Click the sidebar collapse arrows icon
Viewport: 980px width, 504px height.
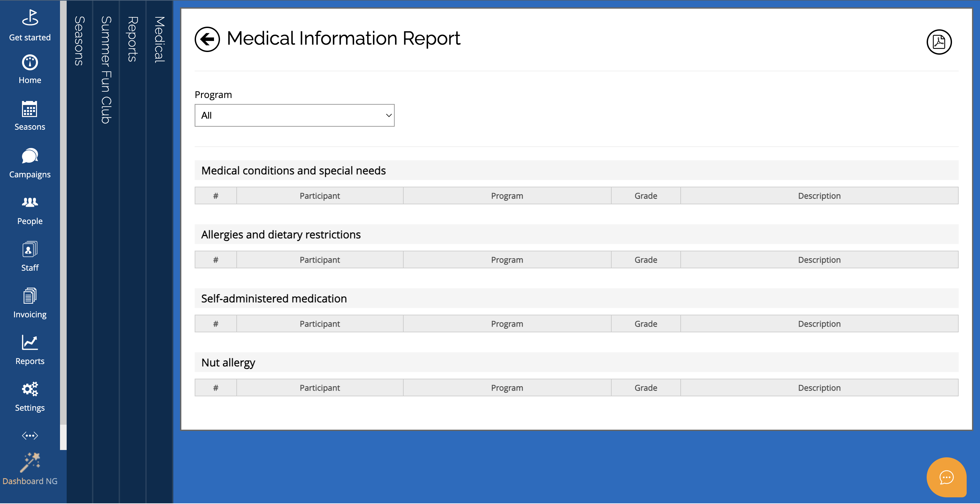point(30,436)
